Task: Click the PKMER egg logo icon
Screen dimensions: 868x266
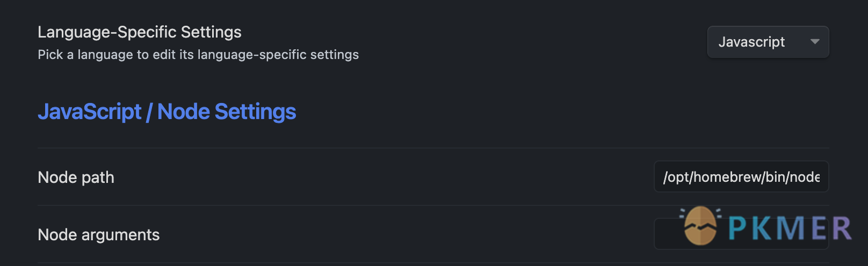Action: pos(700,226)
